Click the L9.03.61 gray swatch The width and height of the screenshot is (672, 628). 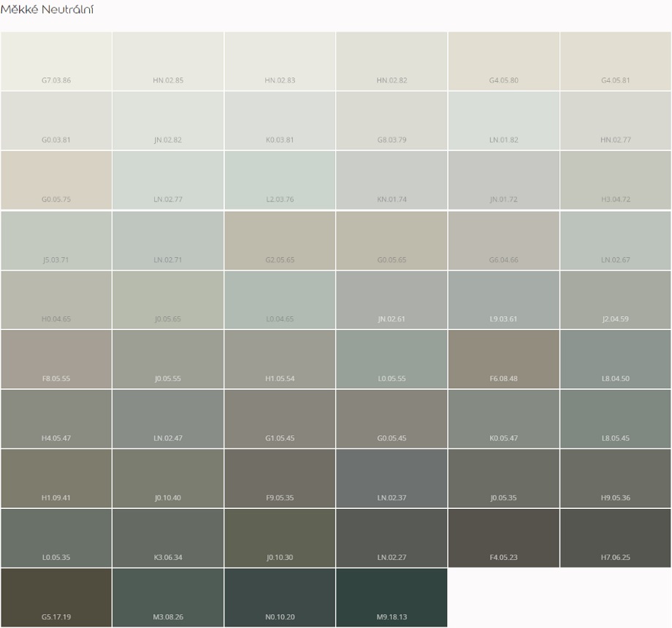(x=503, y=300)
